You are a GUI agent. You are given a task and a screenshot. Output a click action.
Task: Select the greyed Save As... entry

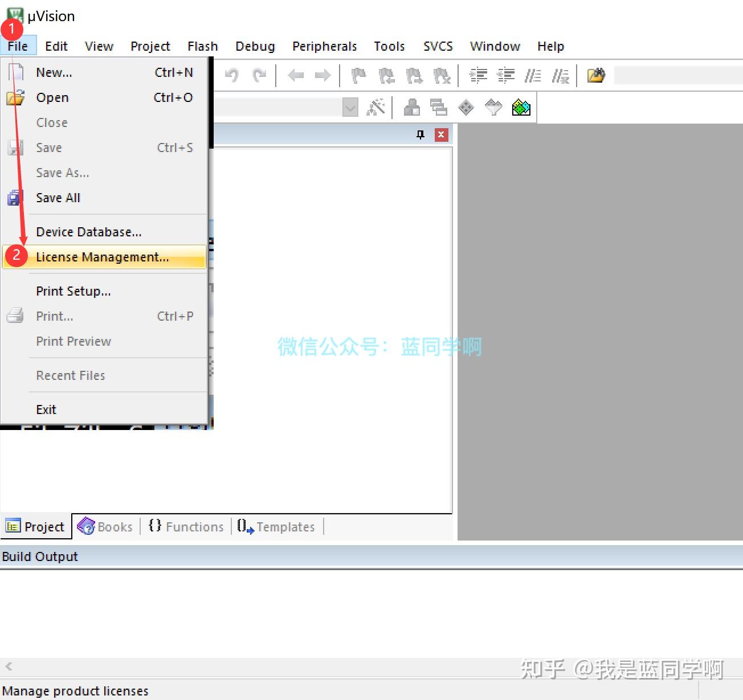[104, 173]
